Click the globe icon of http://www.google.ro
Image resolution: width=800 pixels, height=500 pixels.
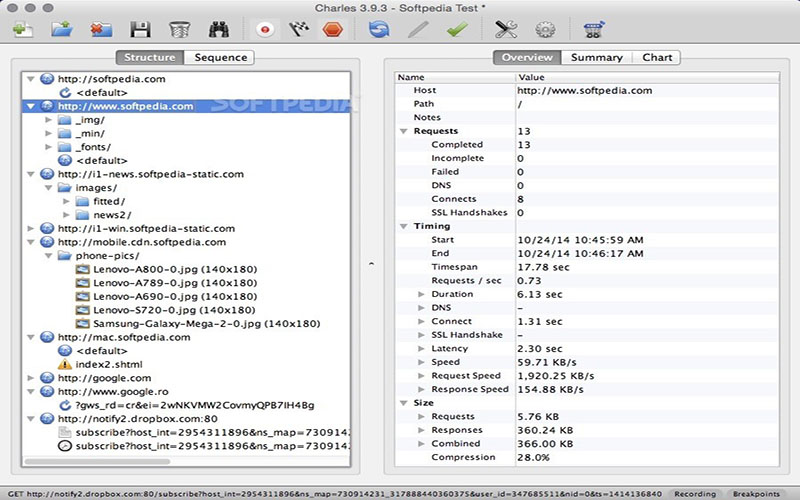[47, 392]
